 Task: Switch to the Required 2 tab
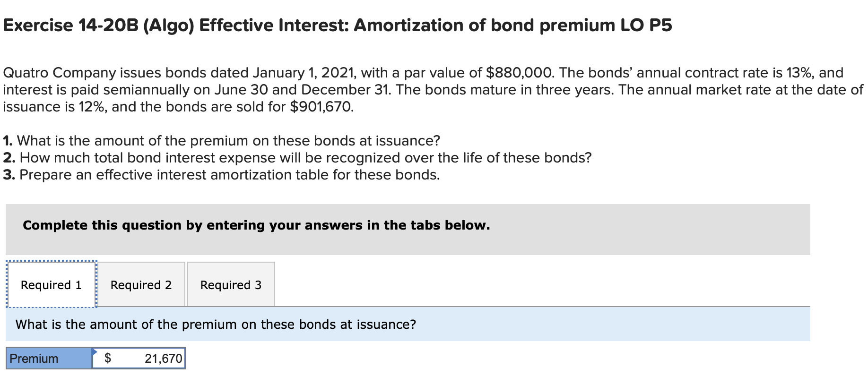[x=141, y=285]
